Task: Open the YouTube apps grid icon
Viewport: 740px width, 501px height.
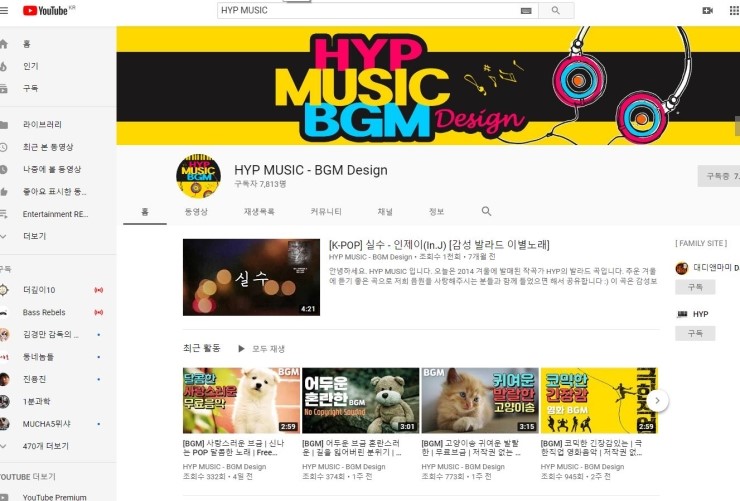Action: click(x=734, y=10)
